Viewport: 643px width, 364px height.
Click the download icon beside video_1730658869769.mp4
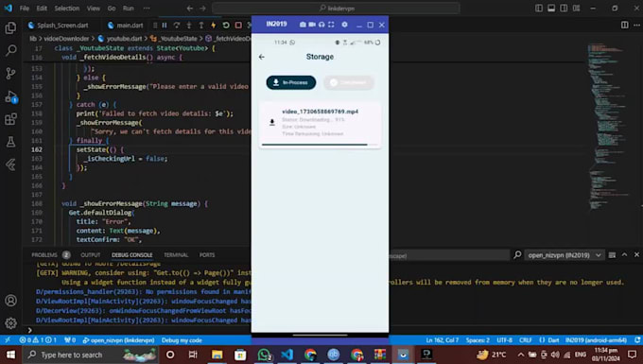coord(272,122)
